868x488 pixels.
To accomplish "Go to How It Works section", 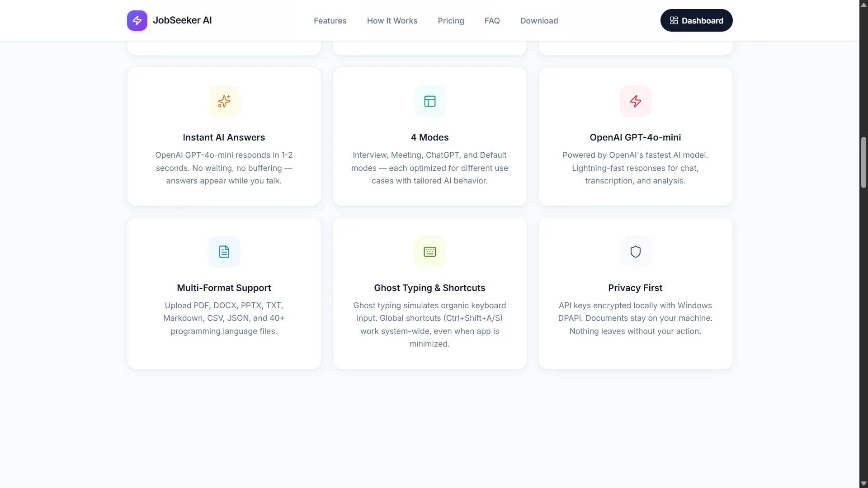I will (x=392, y=21).
